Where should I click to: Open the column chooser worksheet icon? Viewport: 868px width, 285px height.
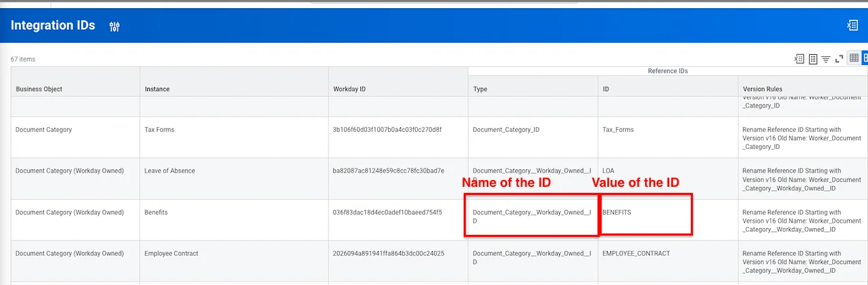813,59
